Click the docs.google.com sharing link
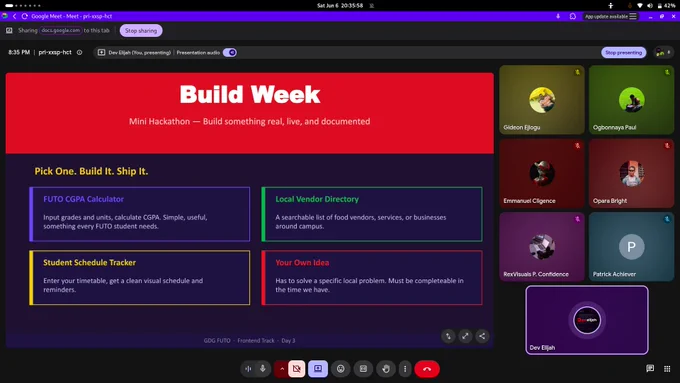The height and width of the screenshot is (383, 680). (61, 30)
